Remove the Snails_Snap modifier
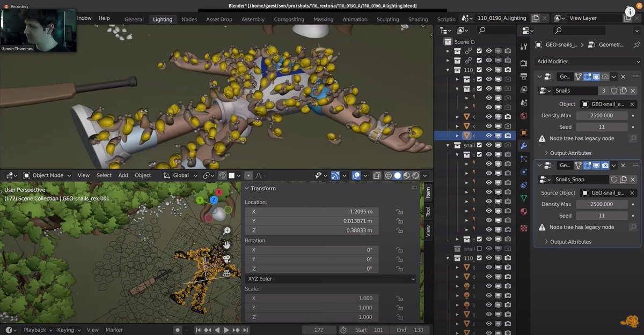This screenshot has width=644, height=335. 623,166
